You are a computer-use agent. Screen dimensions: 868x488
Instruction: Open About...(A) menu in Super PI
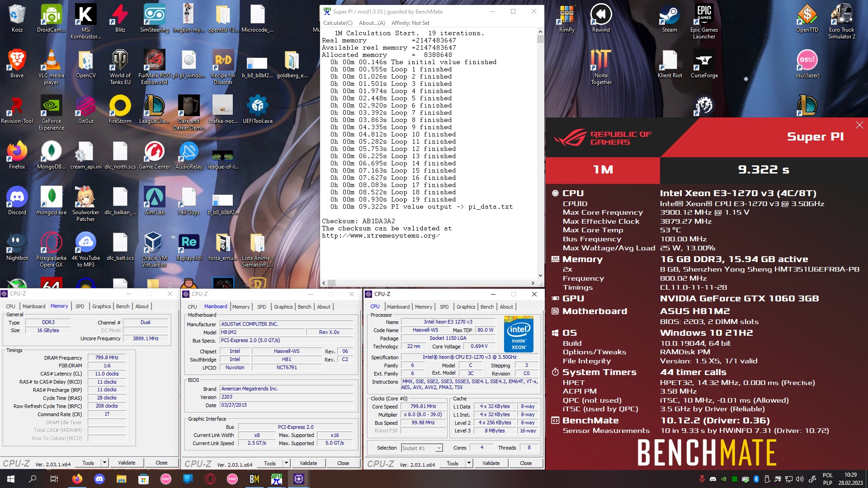372,23
